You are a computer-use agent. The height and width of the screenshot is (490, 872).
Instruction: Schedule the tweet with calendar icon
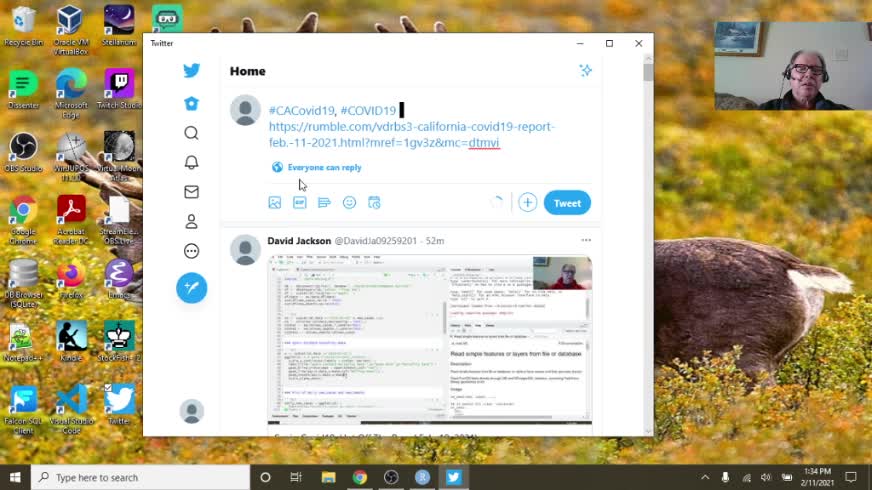pos(374,202)
